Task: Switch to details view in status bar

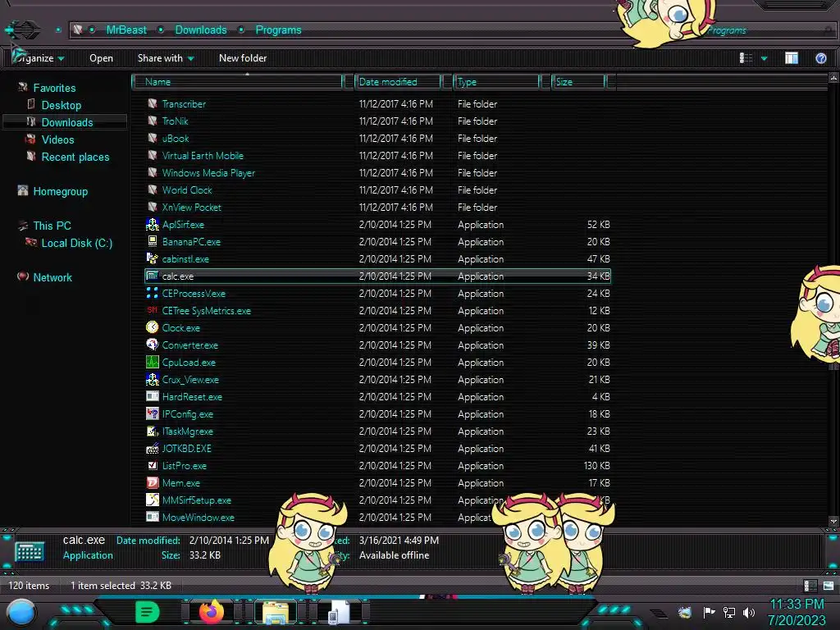Action: point(810,586)
